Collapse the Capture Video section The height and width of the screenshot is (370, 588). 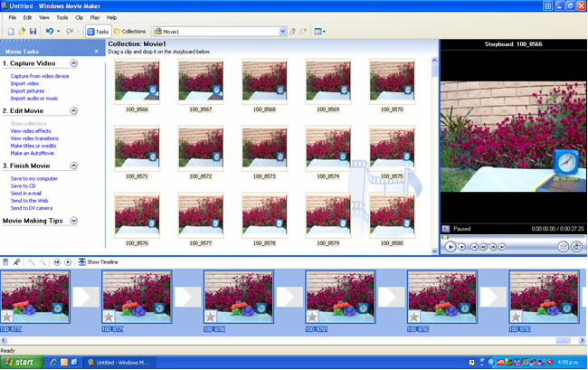click(x=74, y=63)
